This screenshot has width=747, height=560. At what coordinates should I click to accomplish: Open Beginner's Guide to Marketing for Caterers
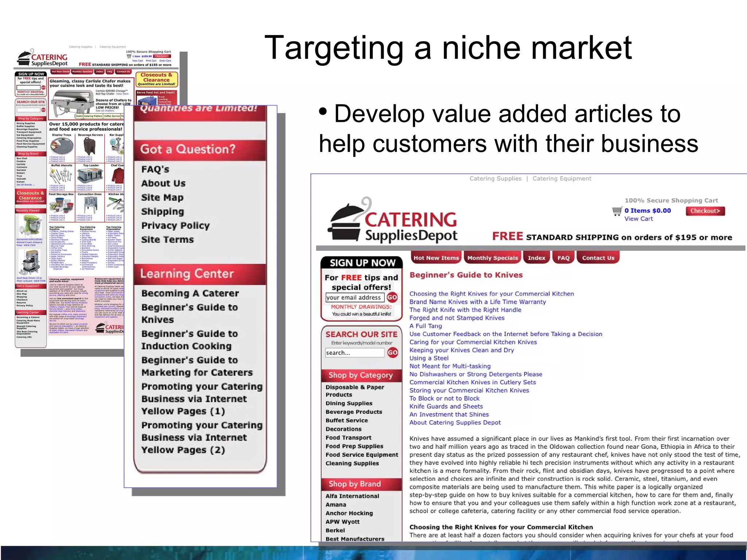[197, 366]
